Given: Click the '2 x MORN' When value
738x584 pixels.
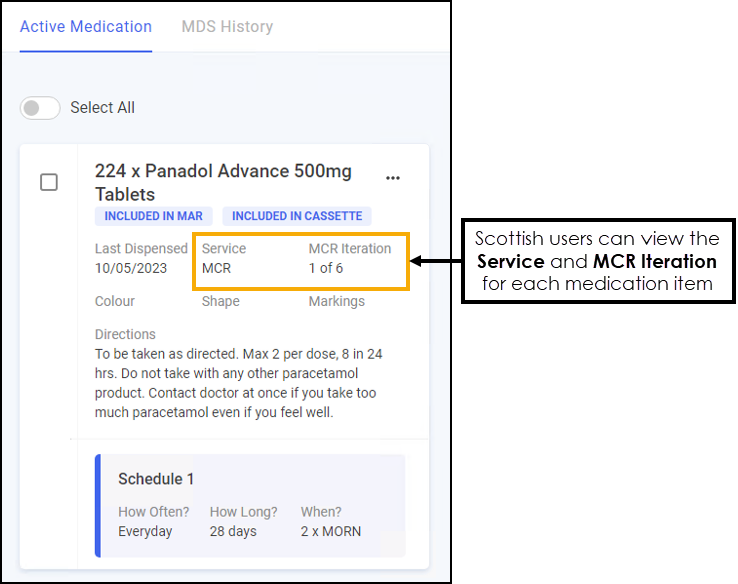Looking at the screenshot, I should click(330, 531).
